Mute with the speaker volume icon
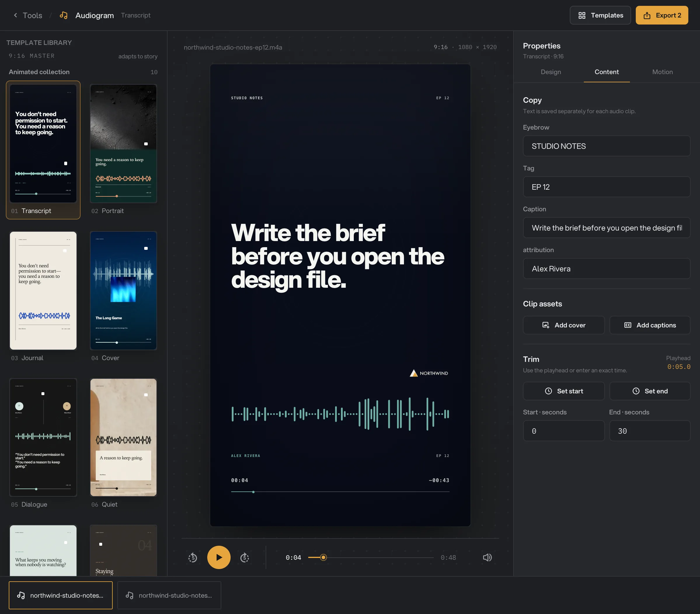700x614 pixels. (x=487, y=557)
